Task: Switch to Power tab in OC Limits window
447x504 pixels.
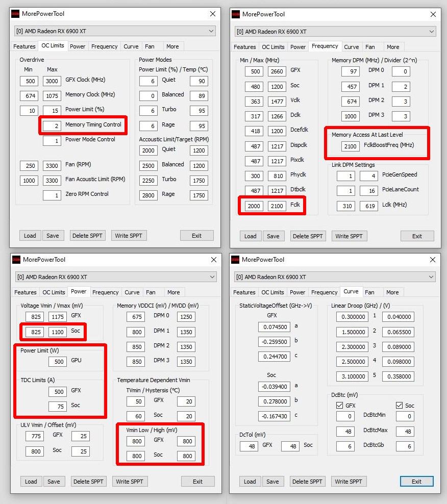Action: pyautogui.click(x=78, y=46)
